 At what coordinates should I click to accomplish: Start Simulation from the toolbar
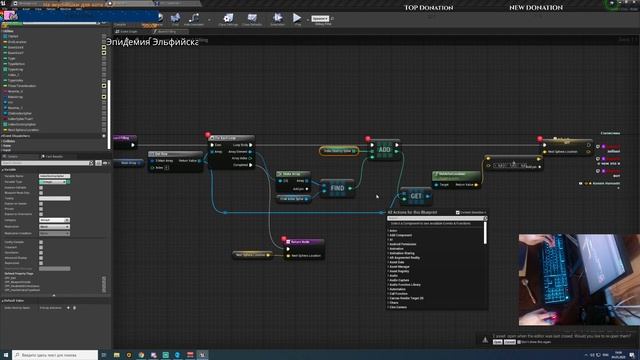point(278,18)
